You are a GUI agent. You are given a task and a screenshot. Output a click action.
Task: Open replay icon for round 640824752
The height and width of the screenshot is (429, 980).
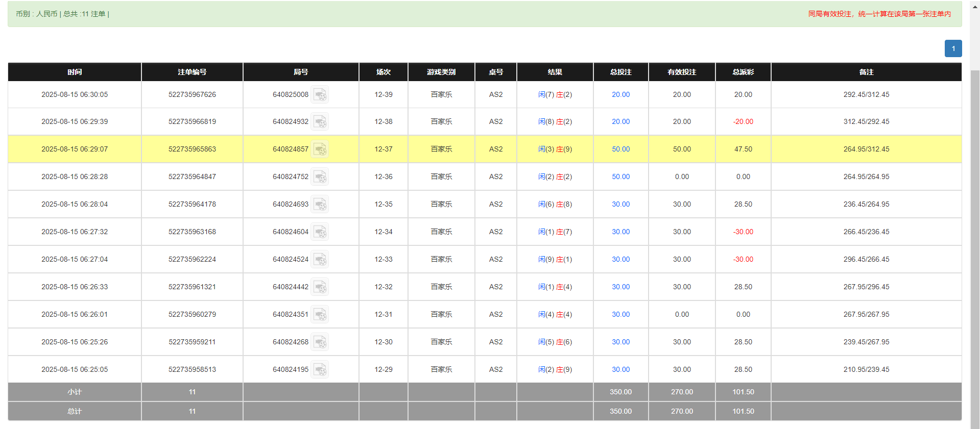coord(320,177)
